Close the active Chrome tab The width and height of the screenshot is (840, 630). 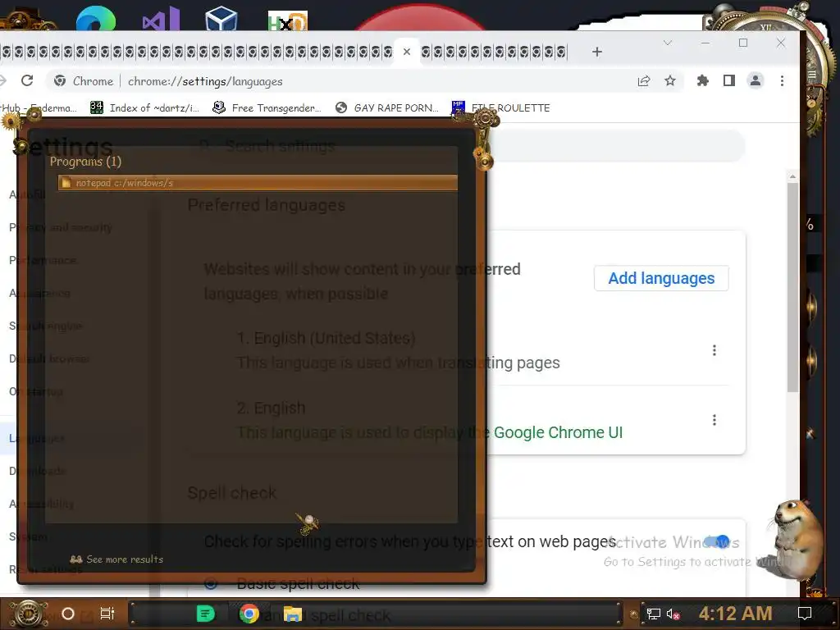(407, 52)
